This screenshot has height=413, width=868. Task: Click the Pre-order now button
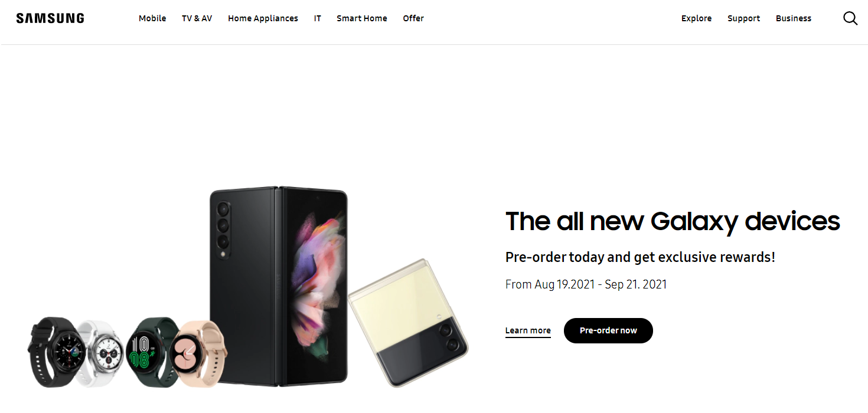click(608, 330)
